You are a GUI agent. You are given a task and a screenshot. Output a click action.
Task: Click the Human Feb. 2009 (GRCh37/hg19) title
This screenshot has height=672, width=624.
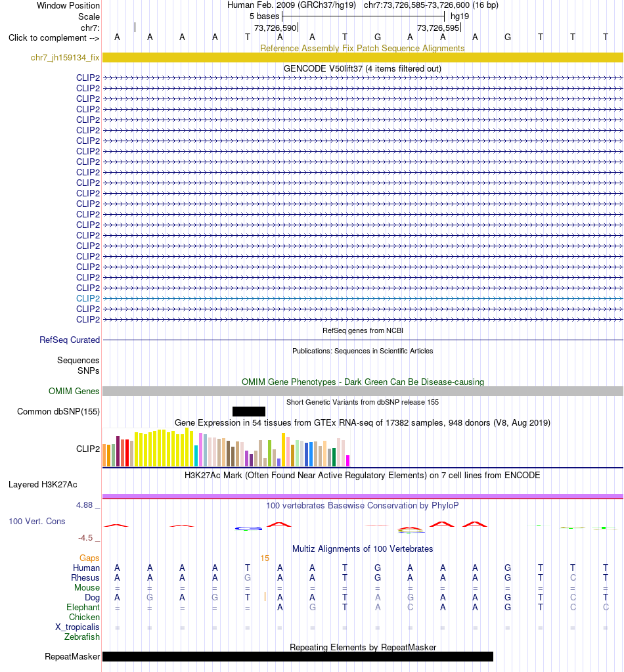tap(292, 5)
